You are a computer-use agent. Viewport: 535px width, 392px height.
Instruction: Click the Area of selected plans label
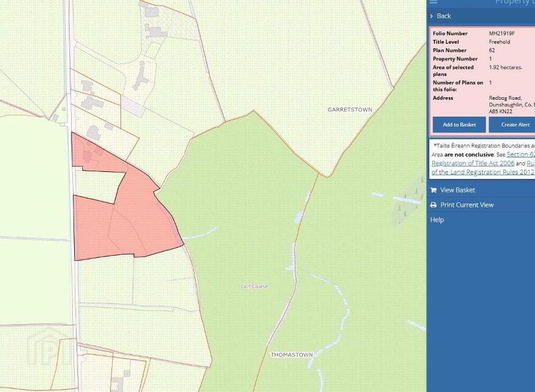pos(453,70)
